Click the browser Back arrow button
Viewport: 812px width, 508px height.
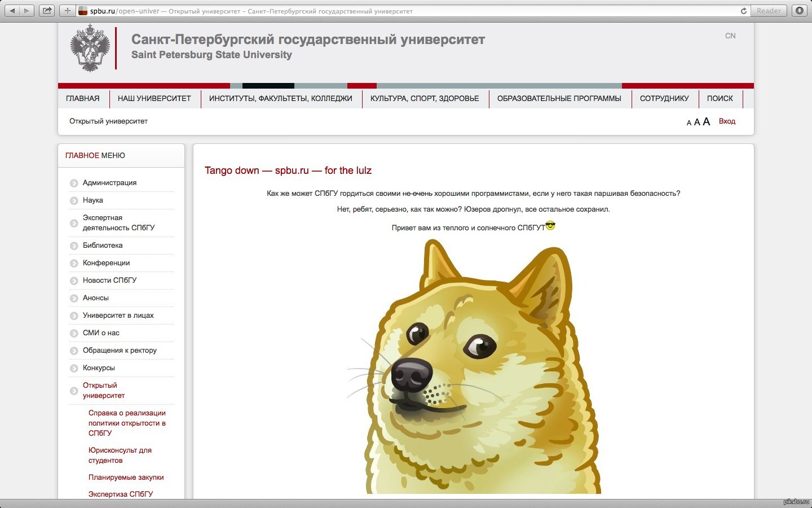point(12,11)
